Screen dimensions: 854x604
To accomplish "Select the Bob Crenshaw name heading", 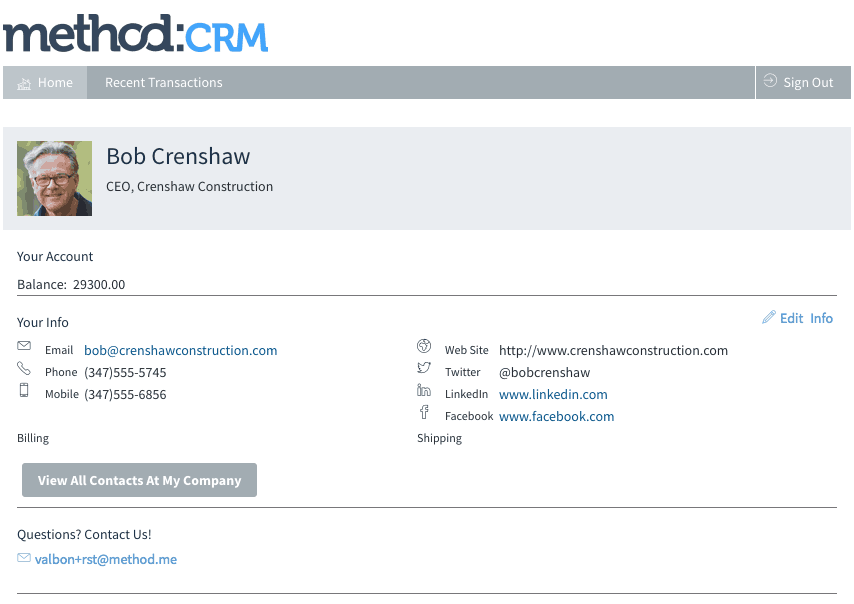I will 178,156.
